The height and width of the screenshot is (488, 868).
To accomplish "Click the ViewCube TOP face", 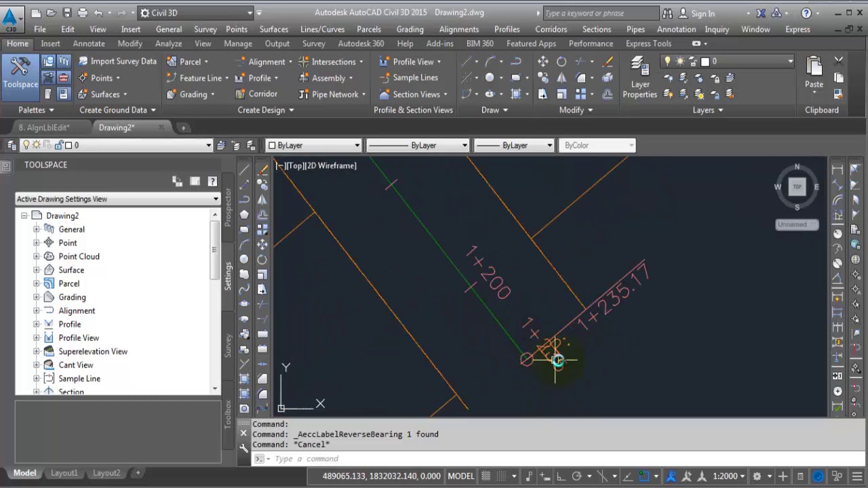I will (x=797, y=187).
